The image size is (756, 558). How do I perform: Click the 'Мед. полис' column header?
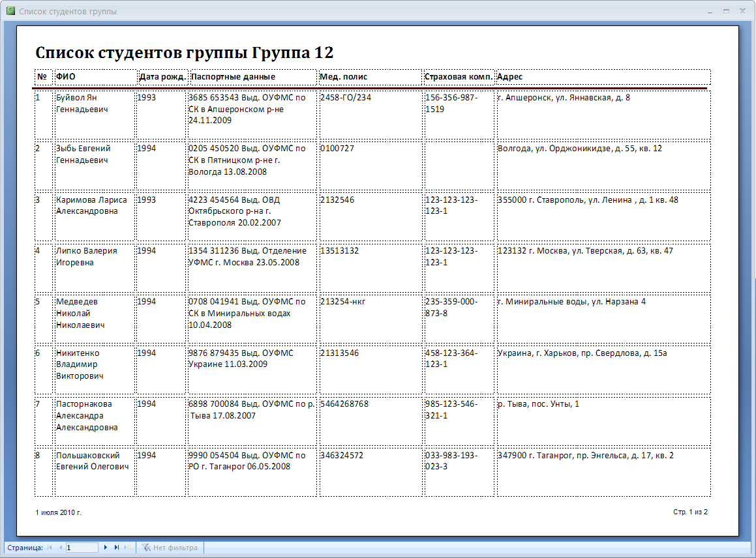(x=344, y=77)
